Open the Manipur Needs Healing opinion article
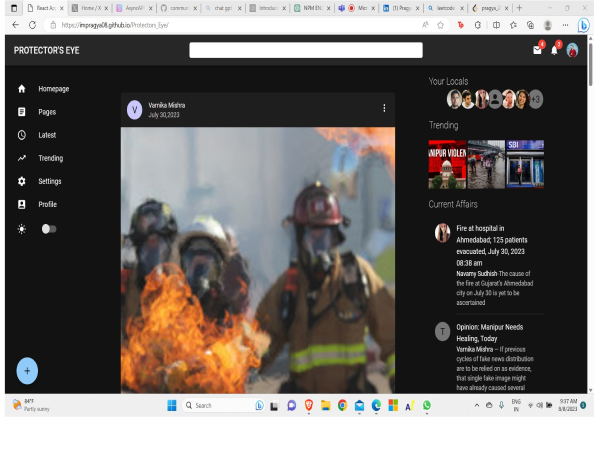600x451 pixels. [x=489, y=333]
